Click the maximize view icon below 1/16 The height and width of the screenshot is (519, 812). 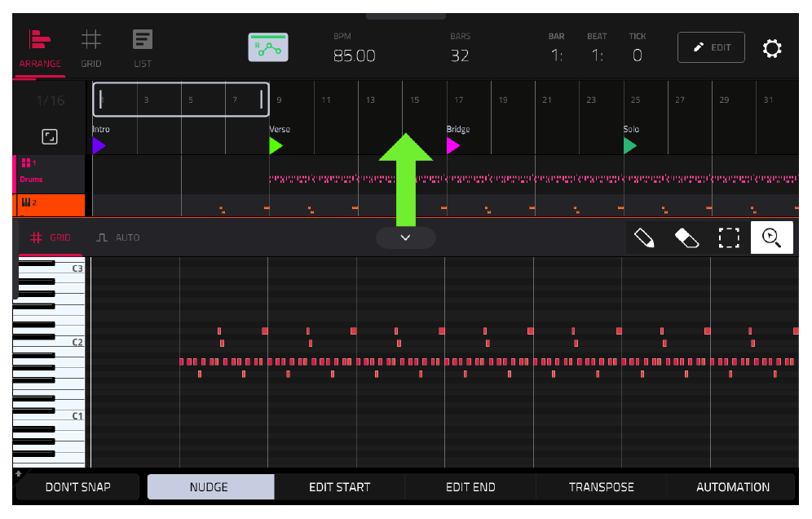pos(50,137)
